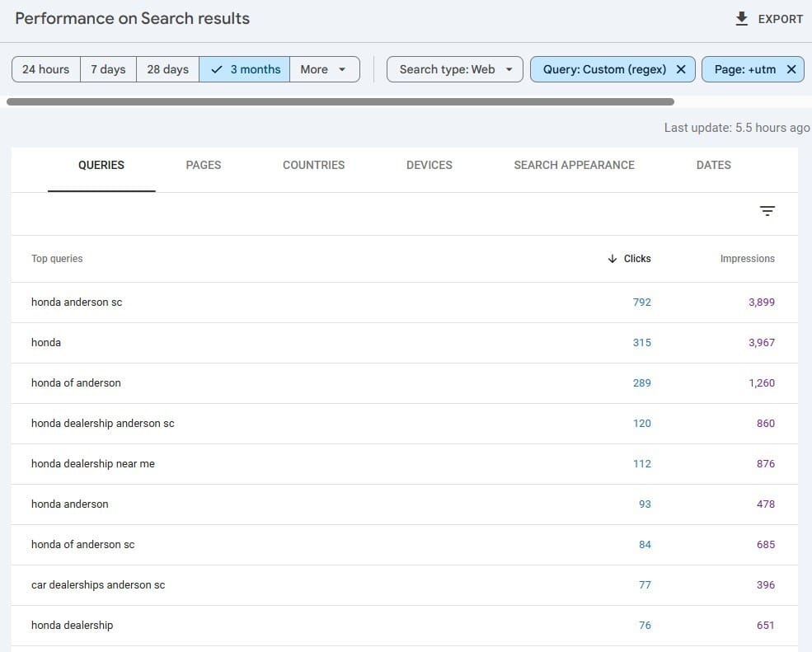
Task: Click the 685 impressions value
Action: coord(765,545)
